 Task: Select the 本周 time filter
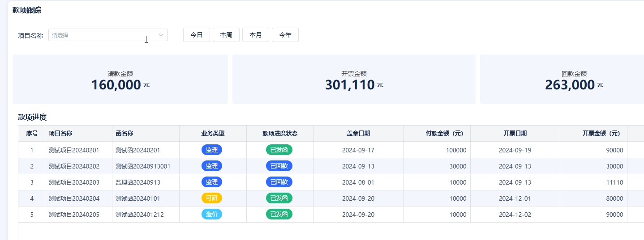pos(226,35)
